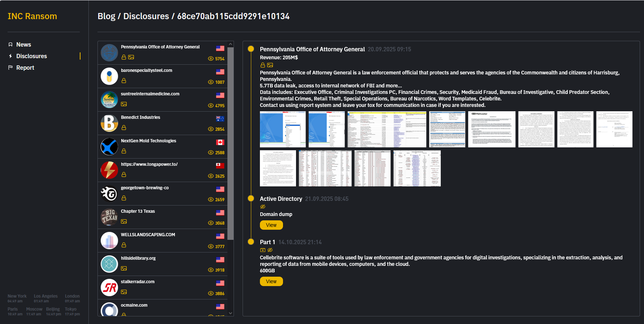Click the Benedict Industries "B" logo
644x324 pixels.
[109, 123]
